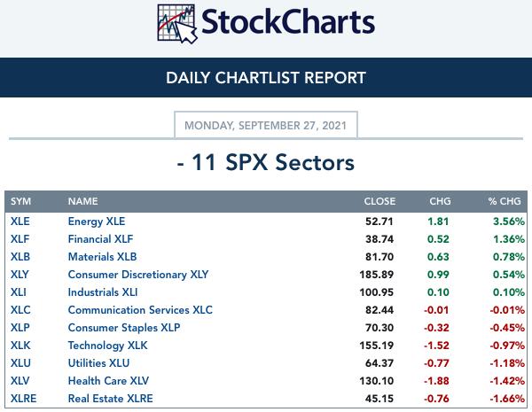Screen dimensions: 532x412
Task: Open Utilities XLU link
Action: pyautogui.click(x=98, y=363)
